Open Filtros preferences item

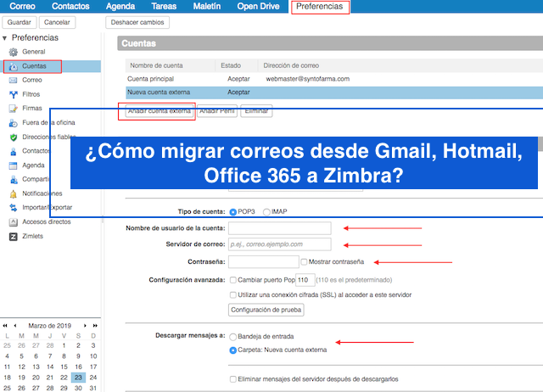(x=31, y=94)
